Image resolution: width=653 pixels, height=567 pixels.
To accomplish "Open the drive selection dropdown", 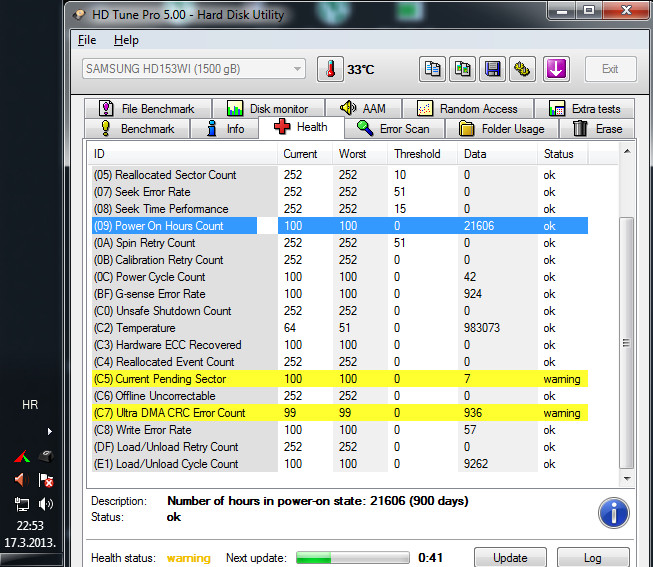I will pyautogui.click(x=193, y=69).
